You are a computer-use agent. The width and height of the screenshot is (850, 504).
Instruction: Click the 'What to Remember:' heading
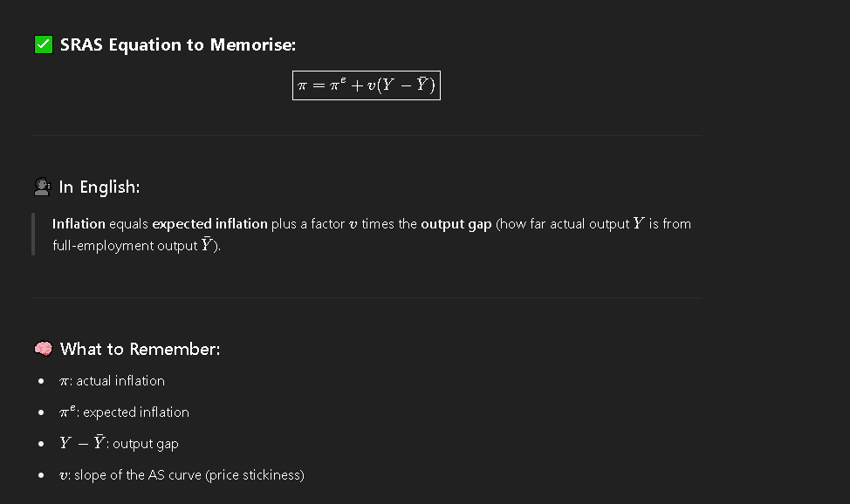pyautogui.click(x=140, y=349)
